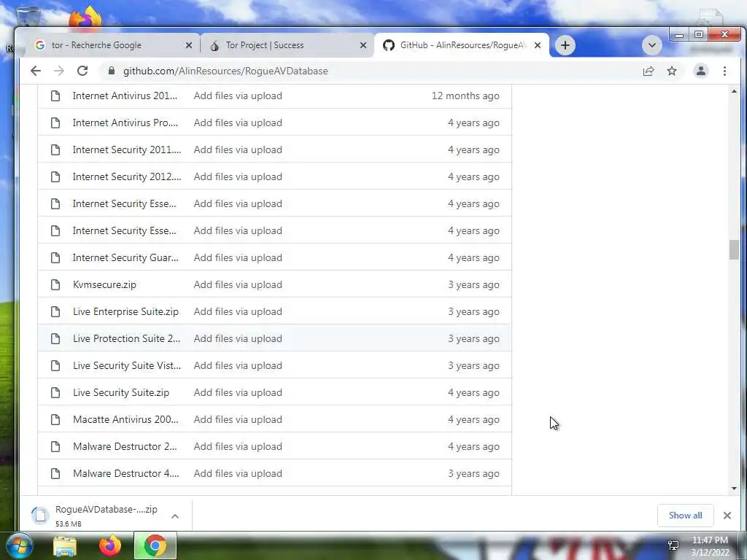Expand download options chevron for RogueAVDatabase zip
This screenshot has width=747, height=560.
click(175, 516)
